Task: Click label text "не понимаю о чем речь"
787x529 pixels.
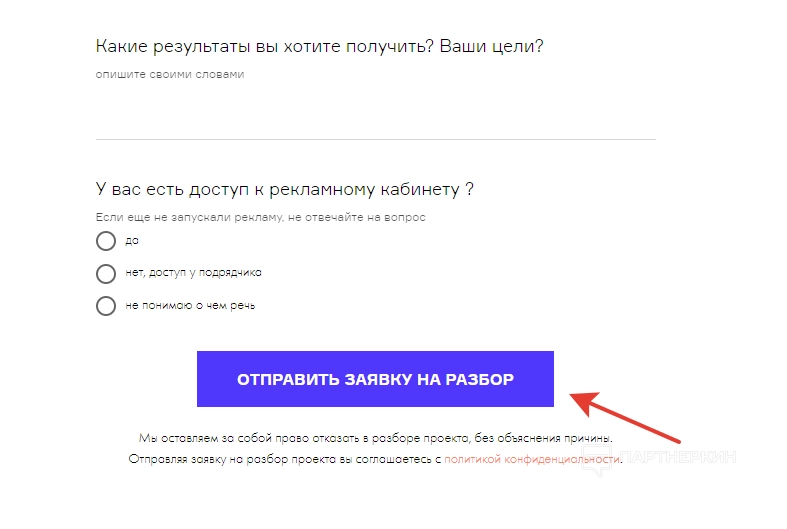Action: 190,306
